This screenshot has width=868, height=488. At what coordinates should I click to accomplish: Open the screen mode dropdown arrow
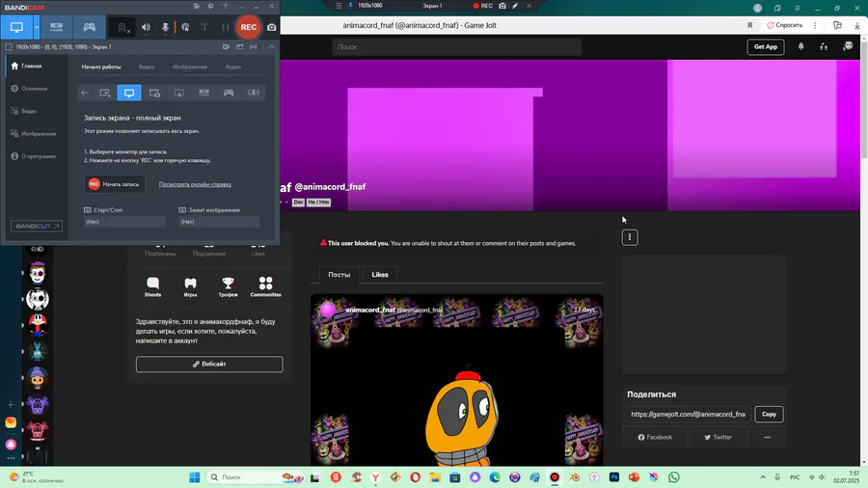pyautogui.click(x=37, y=27)
